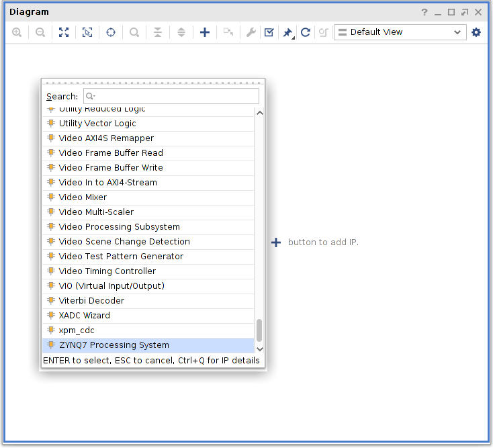Image resolution: width=493 pixels, height=448 pixels.
Task: Select Video Timing Controller IP
Action: tap(107, 271)
